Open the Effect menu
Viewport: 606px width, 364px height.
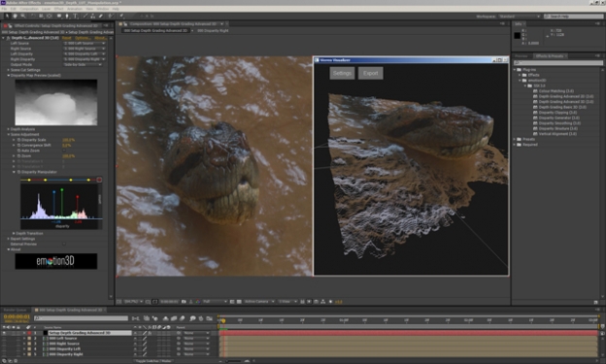[58, 9]
